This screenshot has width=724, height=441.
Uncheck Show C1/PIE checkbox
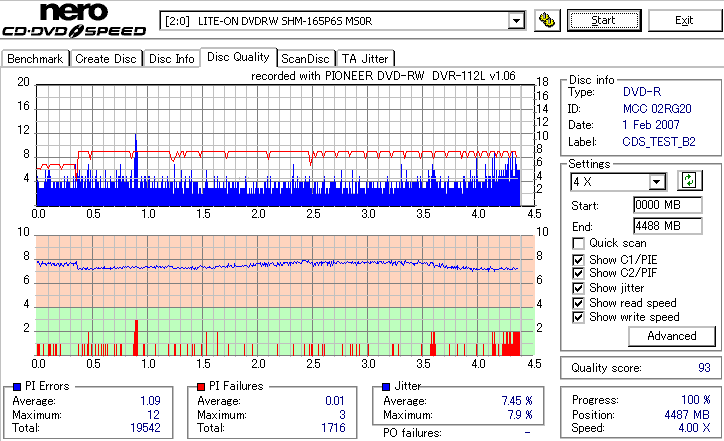tap(578, 260)
